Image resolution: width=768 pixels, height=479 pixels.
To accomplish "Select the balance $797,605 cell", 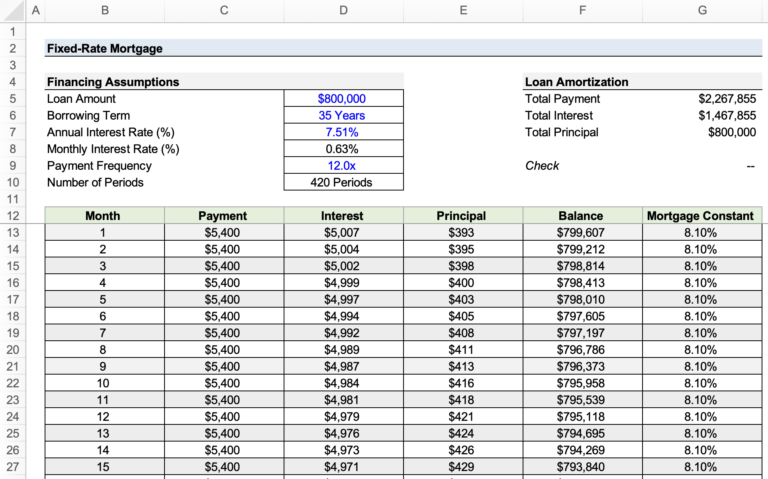I will [582, 316].
